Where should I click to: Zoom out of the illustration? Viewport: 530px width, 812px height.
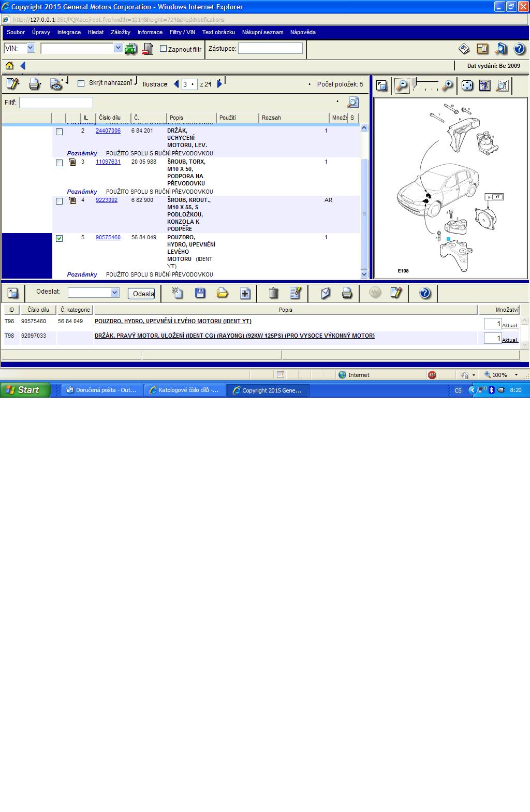pyautogui.click(x=402, y=86)
